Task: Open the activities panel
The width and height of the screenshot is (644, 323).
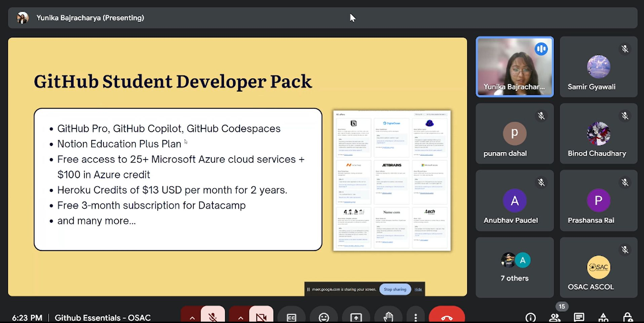Action: point(603,317)
